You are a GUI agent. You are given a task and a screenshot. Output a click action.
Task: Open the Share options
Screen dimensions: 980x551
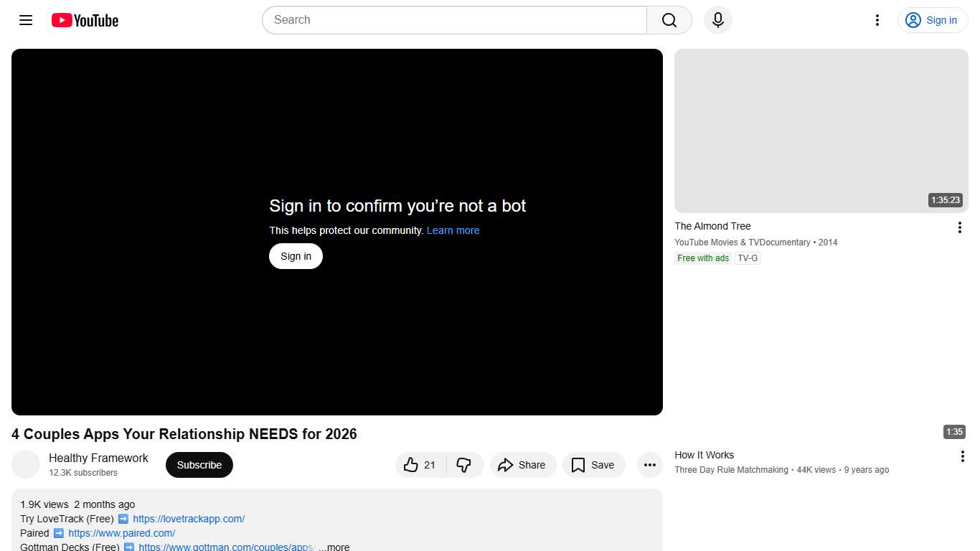coord(523,465)
